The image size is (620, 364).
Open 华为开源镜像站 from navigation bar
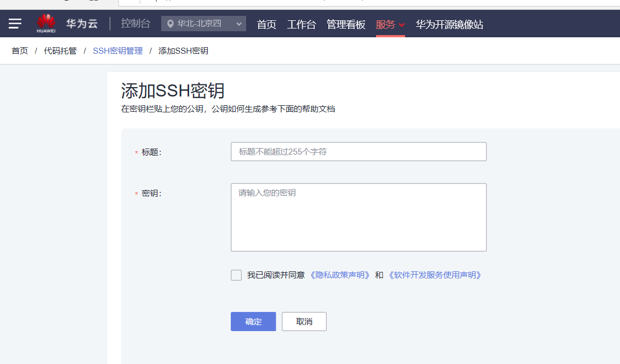click(x=449, y=24)
